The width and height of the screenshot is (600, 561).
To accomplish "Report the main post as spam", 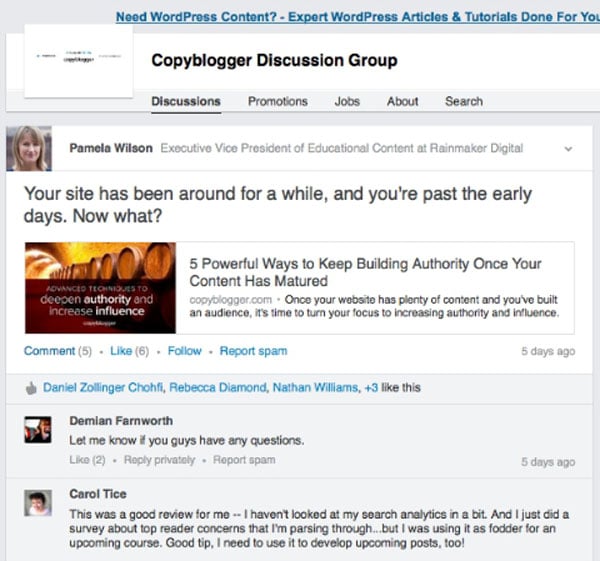I will (x=253, y=351).
